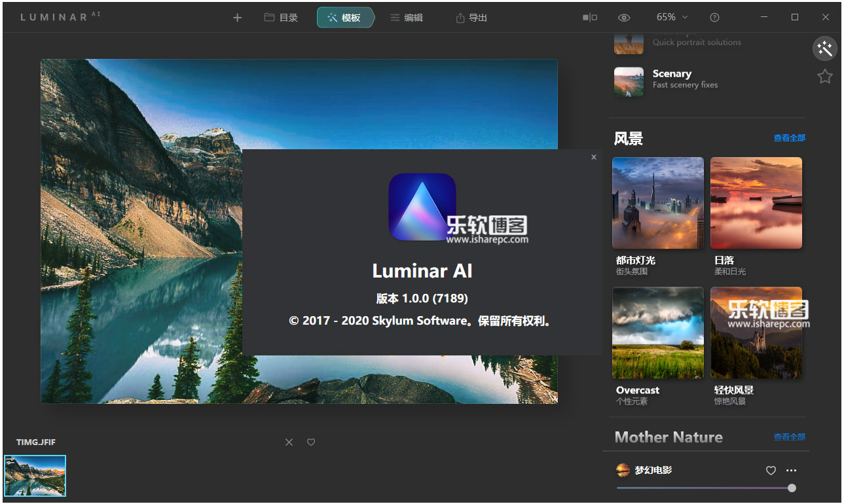Click the 轻快风景 label text

tap(733, 390)
